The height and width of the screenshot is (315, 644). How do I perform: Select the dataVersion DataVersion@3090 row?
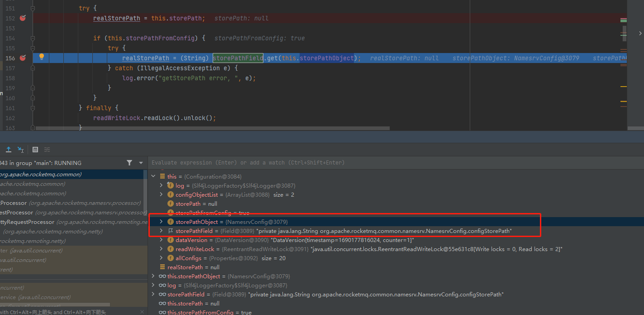point(396,240)
